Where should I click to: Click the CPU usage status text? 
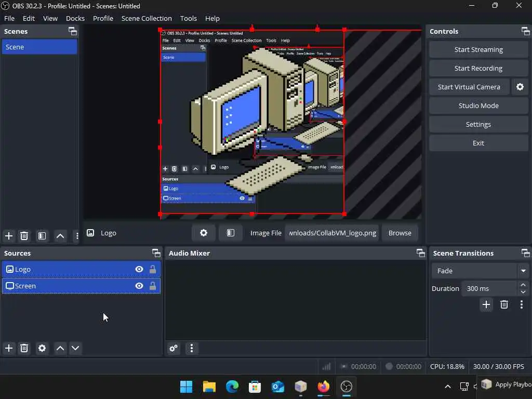[447, 366]
